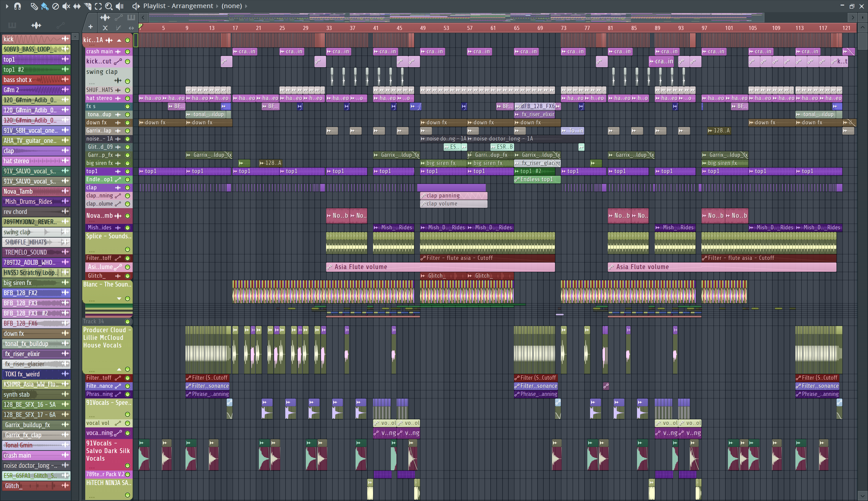This screenshot has height=501, width=868.
Task: Click the curve icon in playlist header
Action: [118, 28]
